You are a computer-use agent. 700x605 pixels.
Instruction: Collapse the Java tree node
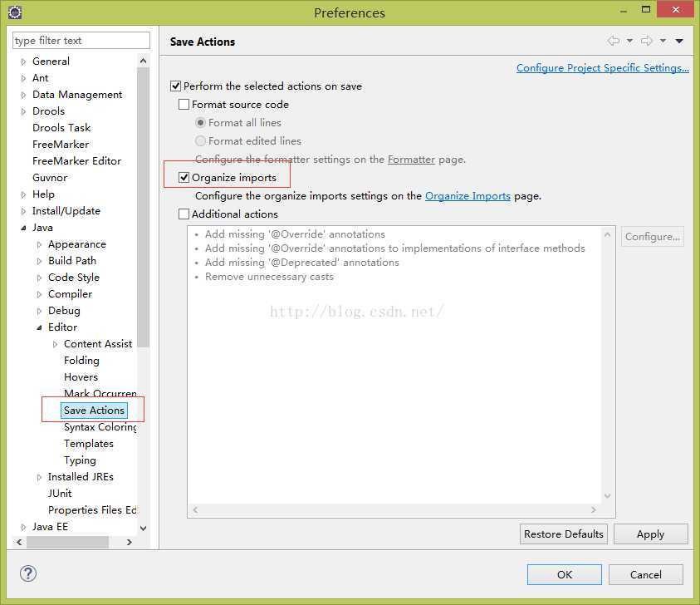click(x=23, y=228)
